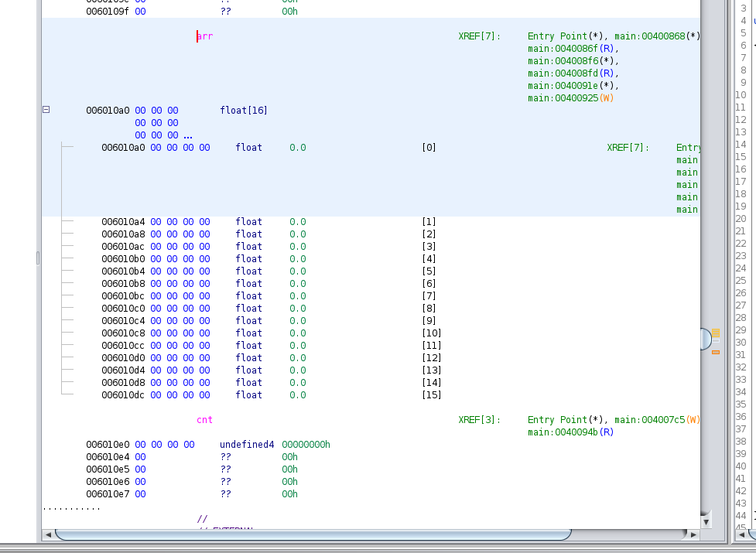
Task: Click bytes 00 00 00 at 006010a0
Action: click(157, 111)
